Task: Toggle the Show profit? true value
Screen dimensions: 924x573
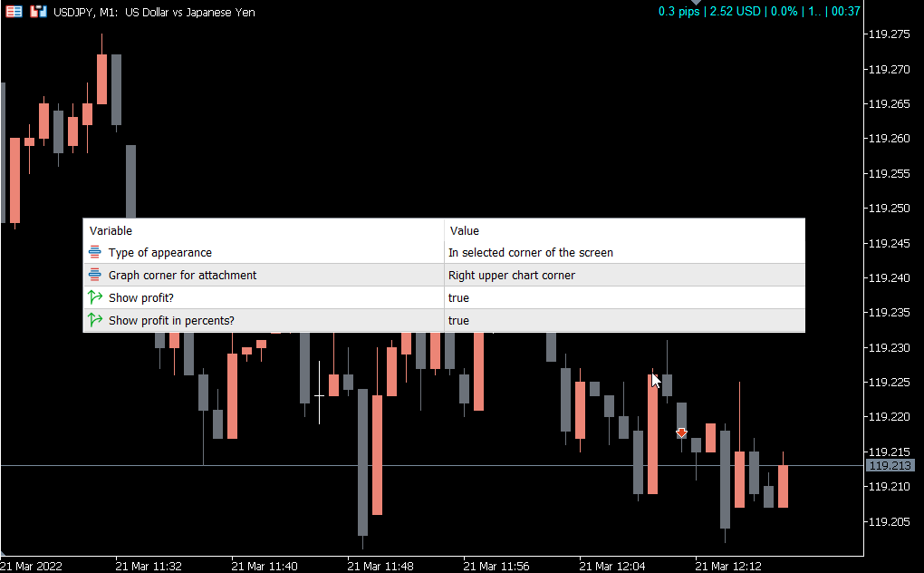Action: point(459,297)
